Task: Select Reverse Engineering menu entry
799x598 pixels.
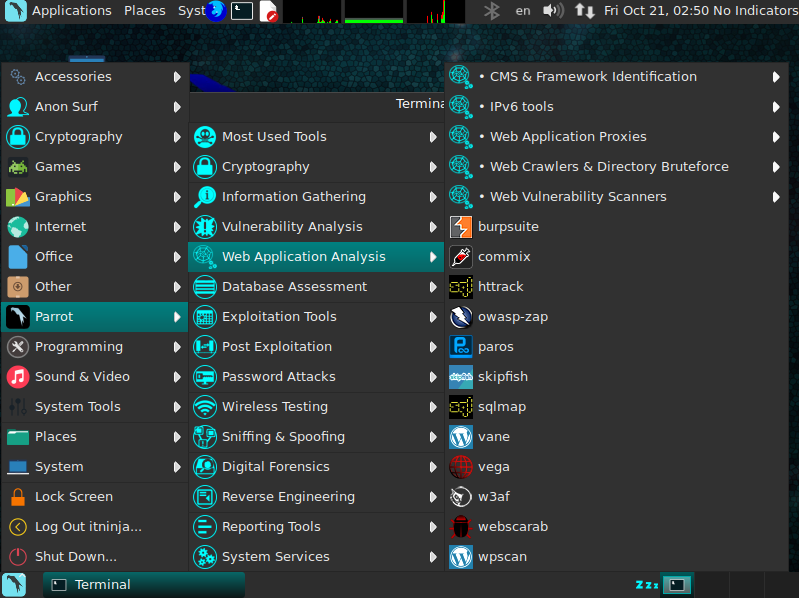Action: [x=316, y=497]
